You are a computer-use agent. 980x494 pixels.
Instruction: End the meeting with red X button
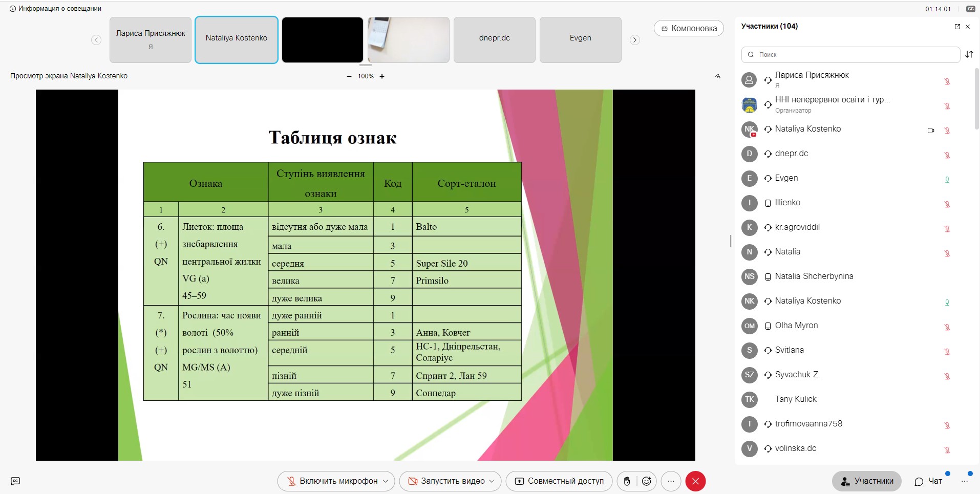click(695, 481)
